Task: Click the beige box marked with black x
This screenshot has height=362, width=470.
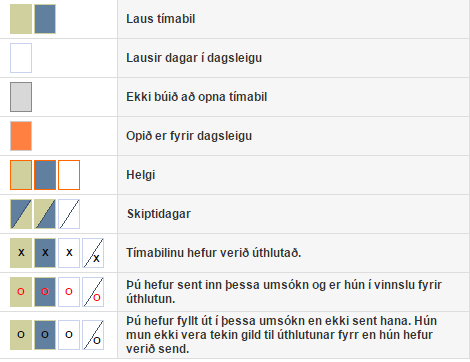Action: coord(21,253)
